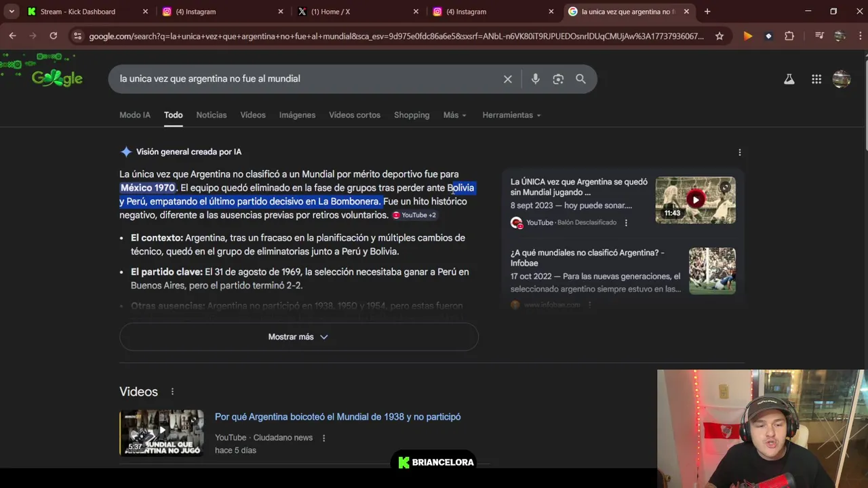The height and width of the screenshot is (488, 868).
Task: Play the 11:43 YouTube video thumbnail
Action: [695, 200]
